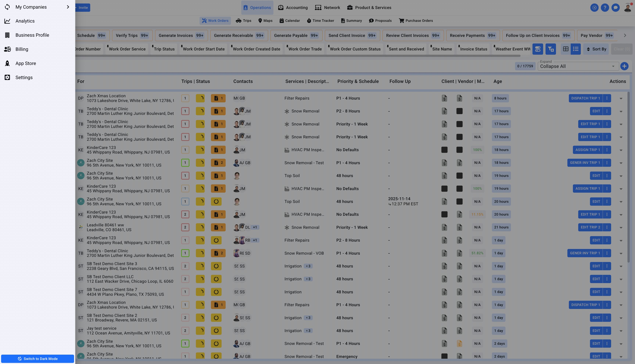The height and width of the screenshot is (364, 635).
Task: Switch to grid view layout
Action: point(565,49)
